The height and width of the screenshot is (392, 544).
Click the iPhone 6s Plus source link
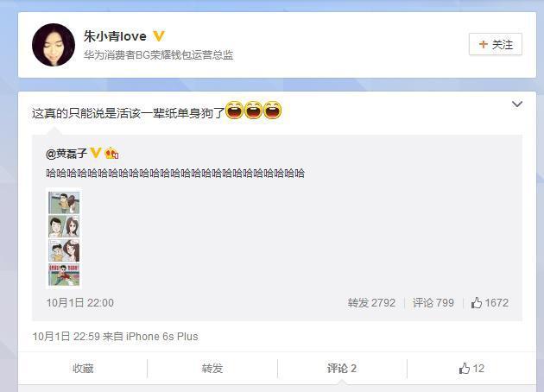[161, 337]
